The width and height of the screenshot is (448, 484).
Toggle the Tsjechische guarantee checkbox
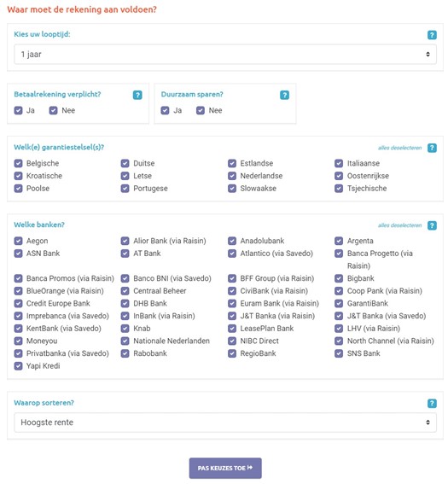point(339,189)
